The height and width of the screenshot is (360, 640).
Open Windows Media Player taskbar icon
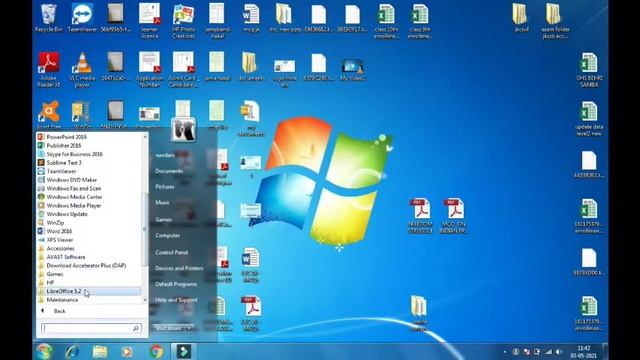[x=127, y=351]
